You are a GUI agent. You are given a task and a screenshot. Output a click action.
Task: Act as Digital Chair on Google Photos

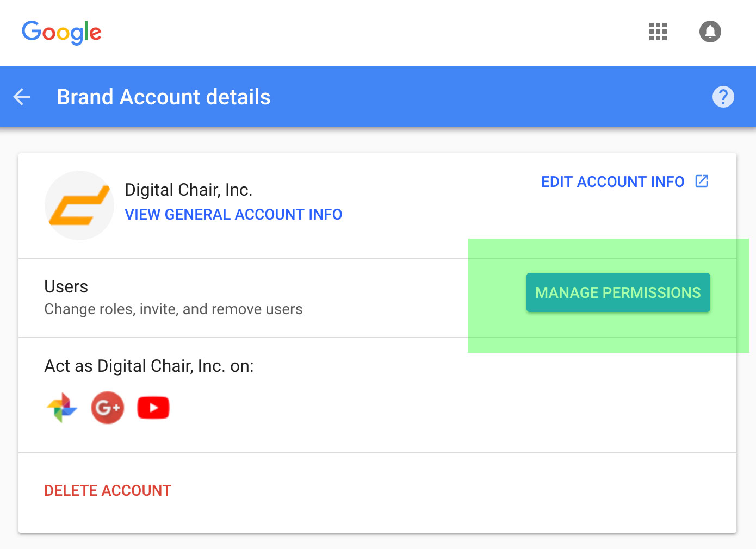click(62, 408)
